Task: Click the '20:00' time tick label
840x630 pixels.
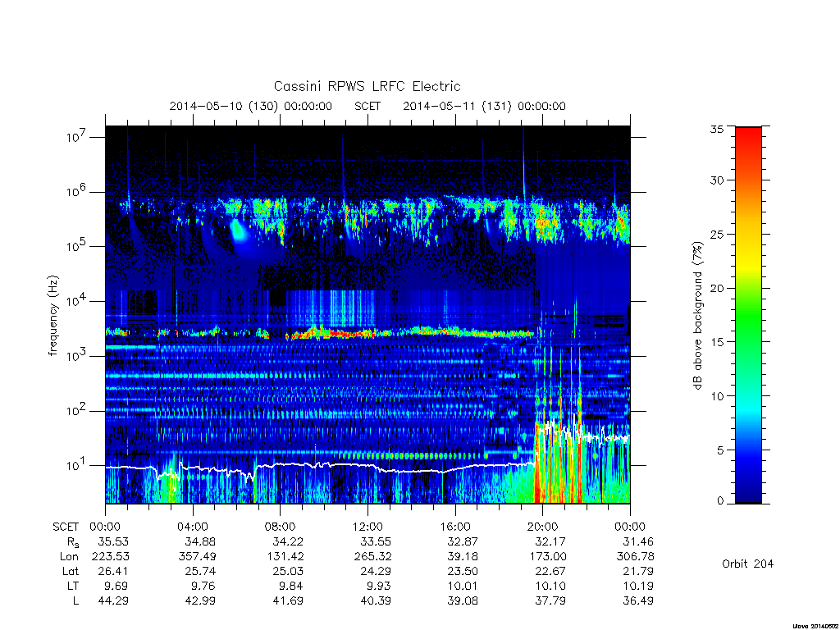Action: [x=542, y=527]
